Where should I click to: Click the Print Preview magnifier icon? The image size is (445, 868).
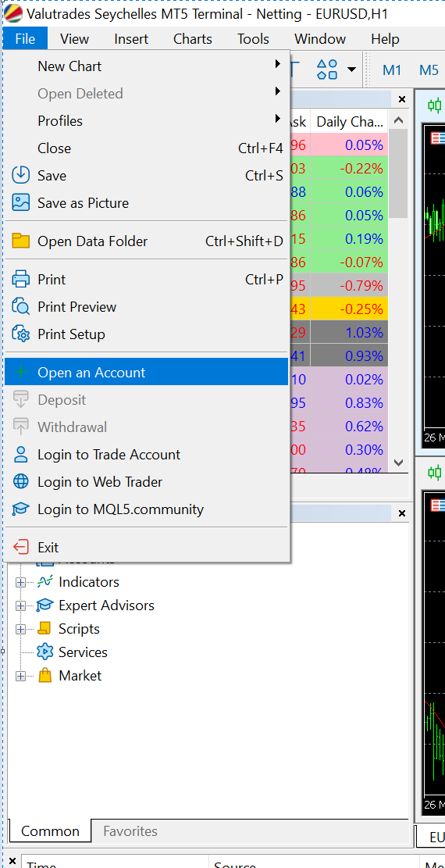tap(20, 306)
